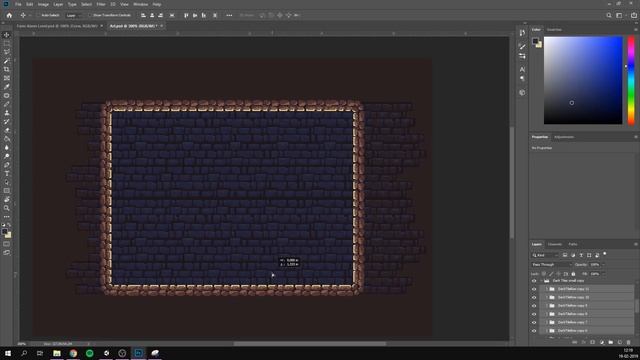Click the foreground color swatch in toolbar
Screen dimensions: 640x360
click(x=5, y=231)
